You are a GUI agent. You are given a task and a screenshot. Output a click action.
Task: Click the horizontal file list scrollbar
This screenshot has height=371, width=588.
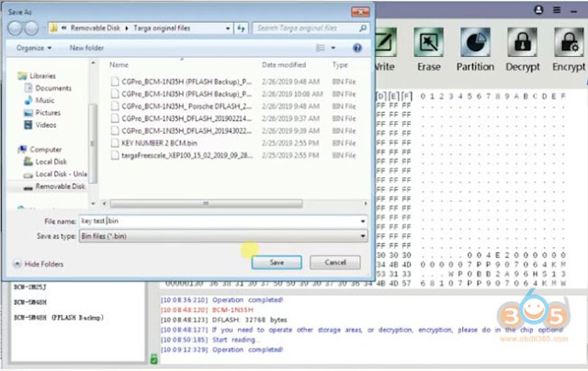[x=206, y=204]
